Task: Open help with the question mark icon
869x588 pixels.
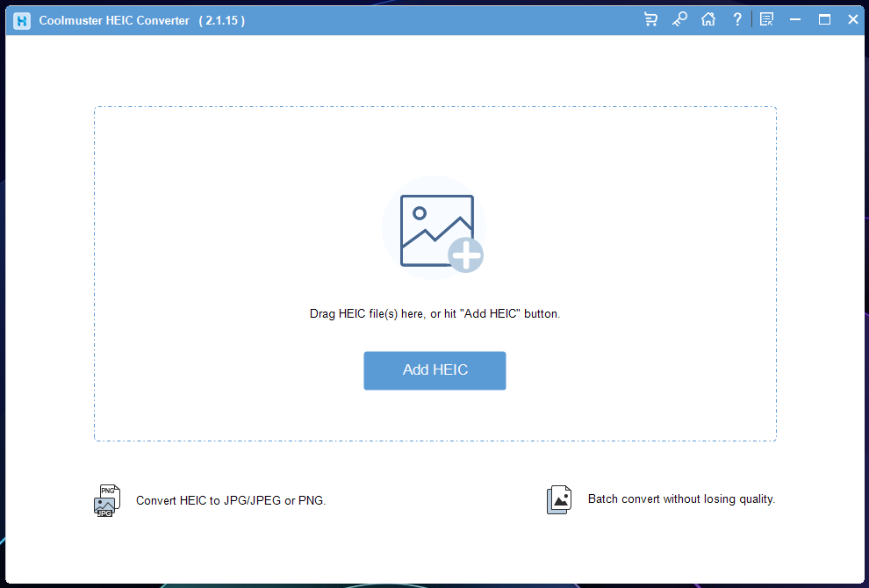Action: (x=737, y=19)
